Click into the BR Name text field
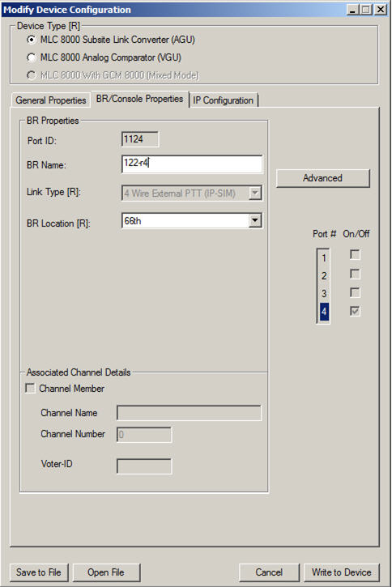The height and width of the screenshot is (587, 392). pos(192,164)
